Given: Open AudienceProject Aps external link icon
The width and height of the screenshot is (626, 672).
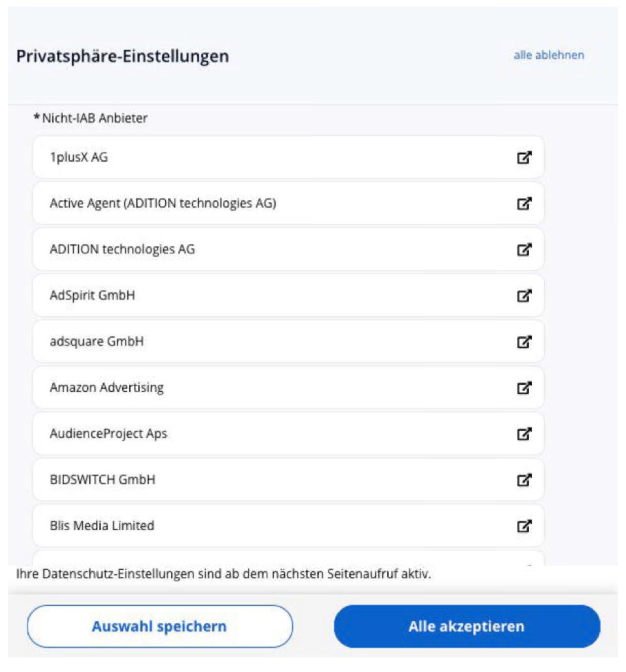Looking at the screenshot, I should 524,434.
